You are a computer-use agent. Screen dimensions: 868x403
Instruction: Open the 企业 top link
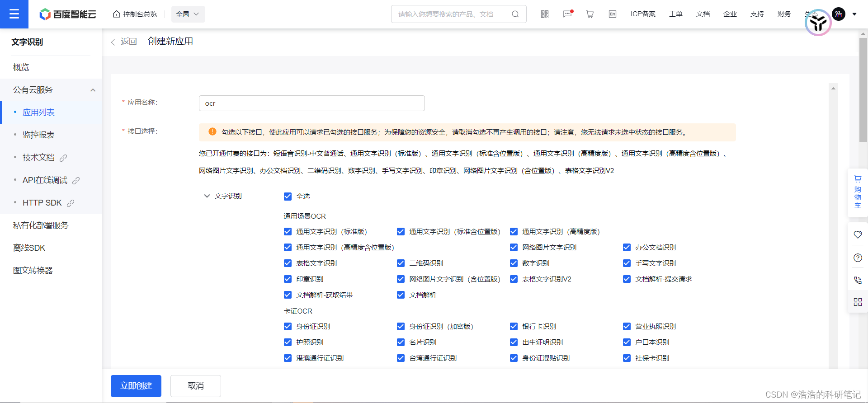tap(730, 14)
